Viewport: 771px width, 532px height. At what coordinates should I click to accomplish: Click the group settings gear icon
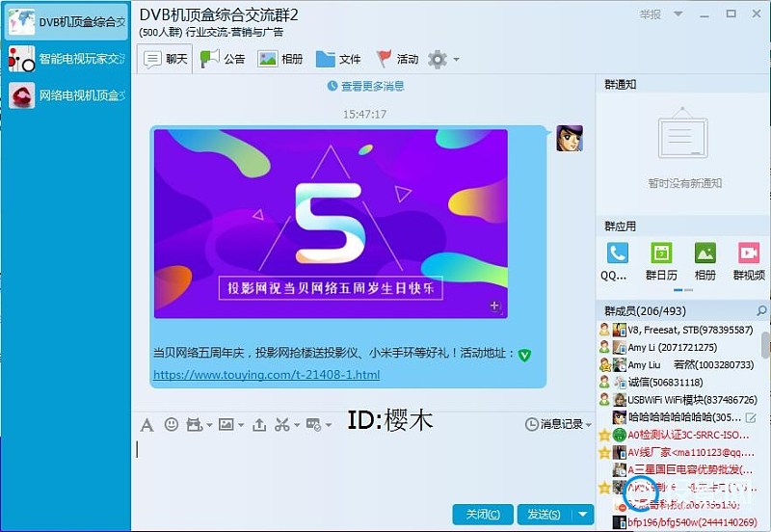pyautogui.click(x=438, y=60)
